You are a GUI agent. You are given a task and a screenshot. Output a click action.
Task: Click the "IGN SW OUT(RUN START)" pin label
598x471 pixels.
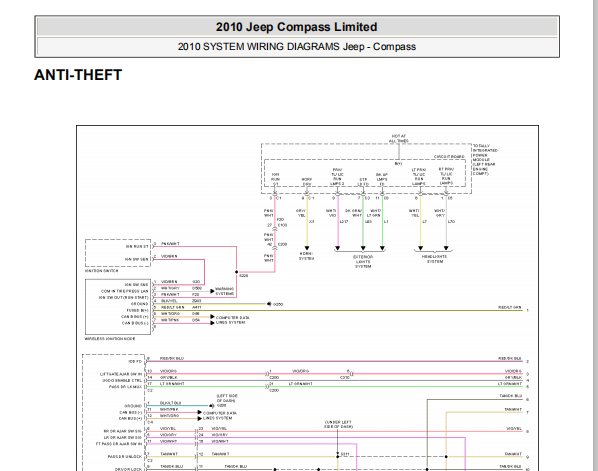tap(124, 297)
